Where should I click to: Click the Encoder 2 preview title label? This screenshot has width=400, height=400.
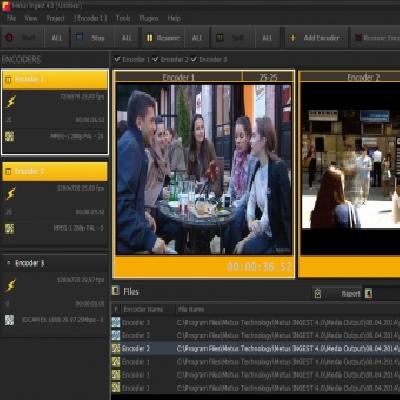364,77
